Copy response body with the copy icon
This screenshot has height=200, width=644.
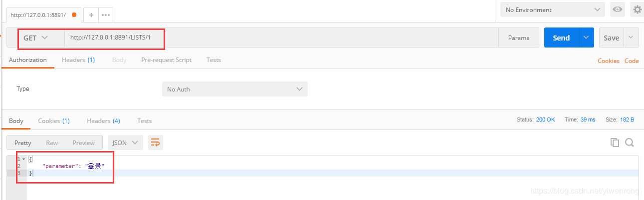tap(615, 142)
